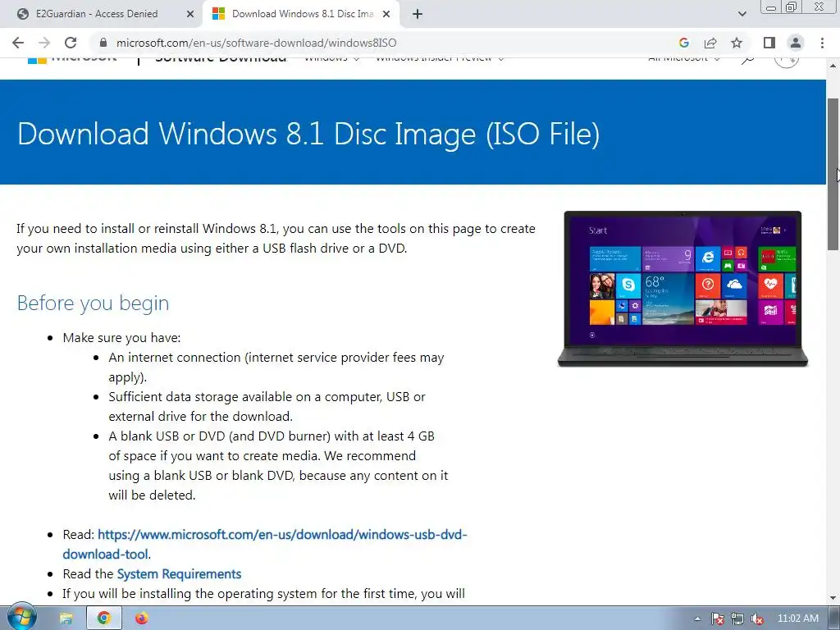Click the Google icon in the address bar
The width and height of the screenshot is (840, 630).
(683, 43)
